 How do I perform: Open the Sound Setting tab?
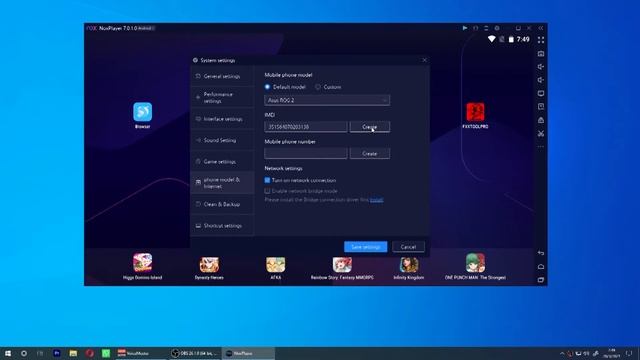tap(222, 140)
